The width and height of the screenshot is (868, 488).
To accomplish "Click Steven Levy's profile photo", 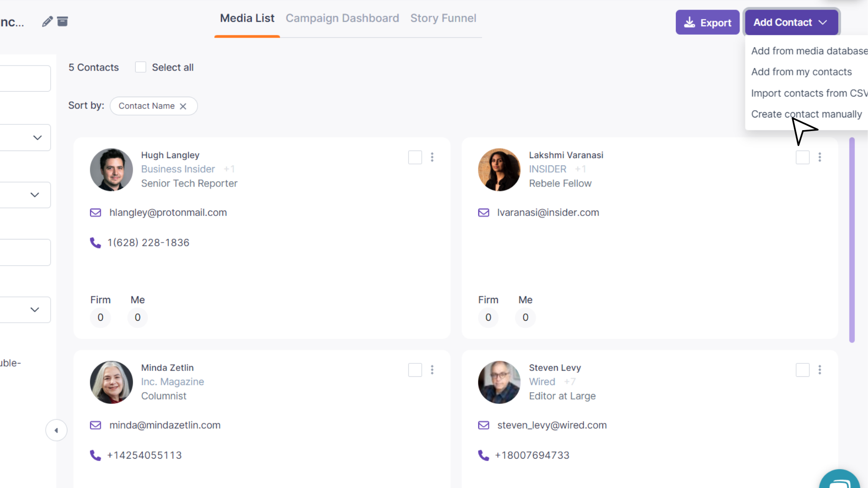I will pos(499,382).
